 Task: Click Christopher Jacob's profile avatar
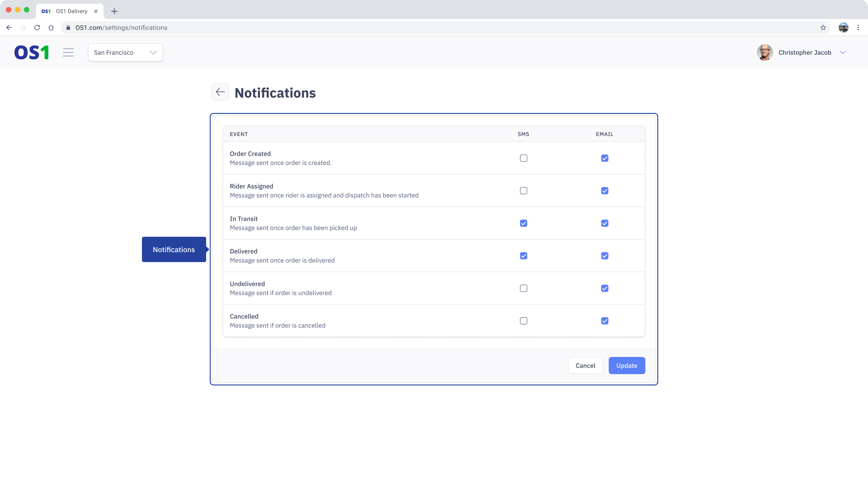(764, 53)
